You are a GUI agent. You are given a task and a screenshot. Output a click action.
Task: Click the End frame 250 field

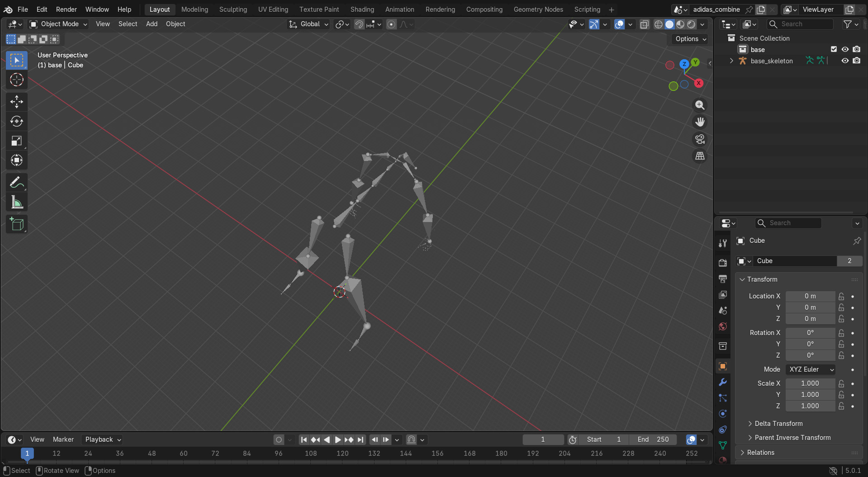[653, 439]
